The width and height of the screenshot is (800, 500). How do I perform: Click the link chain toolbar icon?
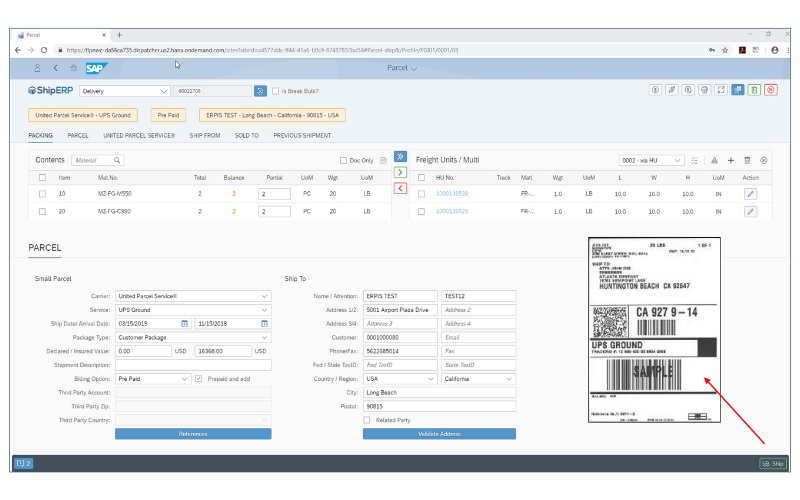[672, 90]
